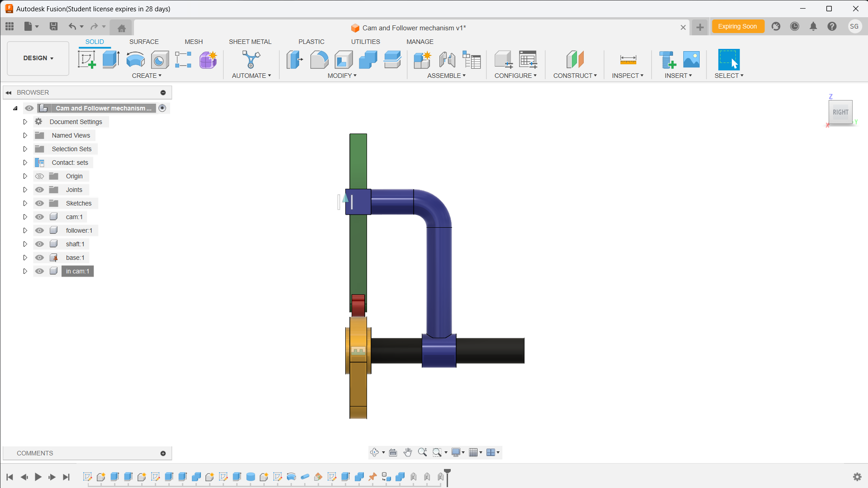Open Insert Derive tool
Viewport: 868px width, 488px height.
[x=668, y=60]
